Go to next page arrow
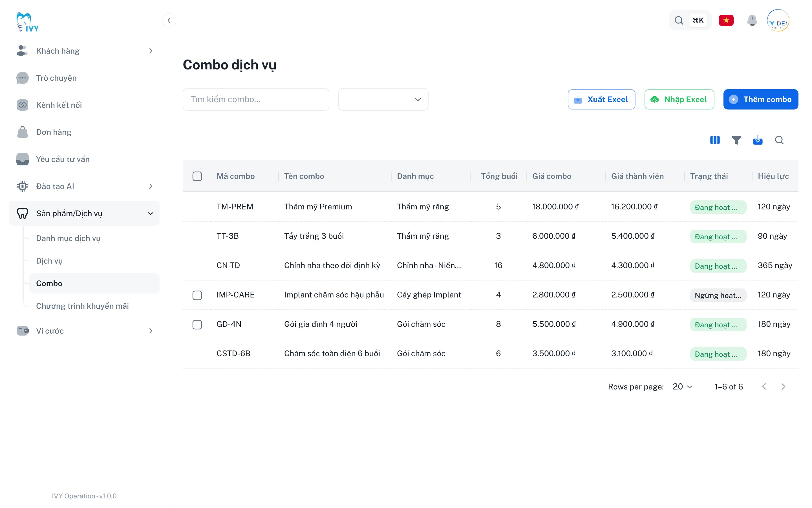 pyautogui.click(x=784, y=386)
